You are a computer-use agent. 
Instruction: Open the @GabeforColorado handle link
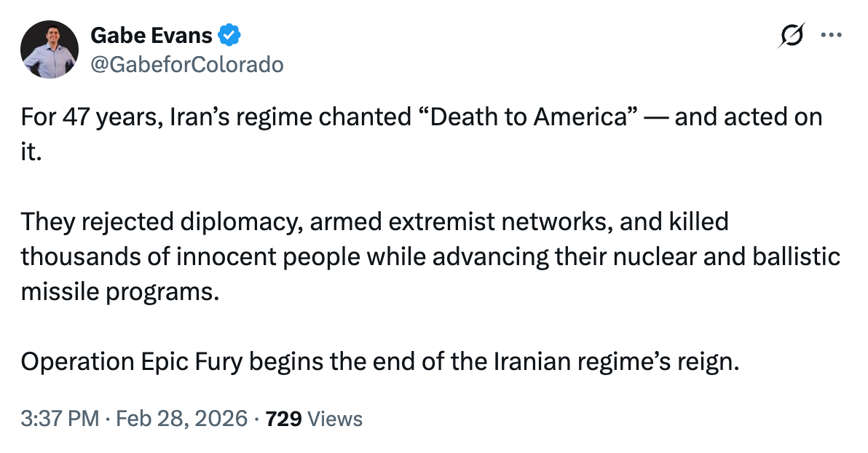click(x=187, y=65)
